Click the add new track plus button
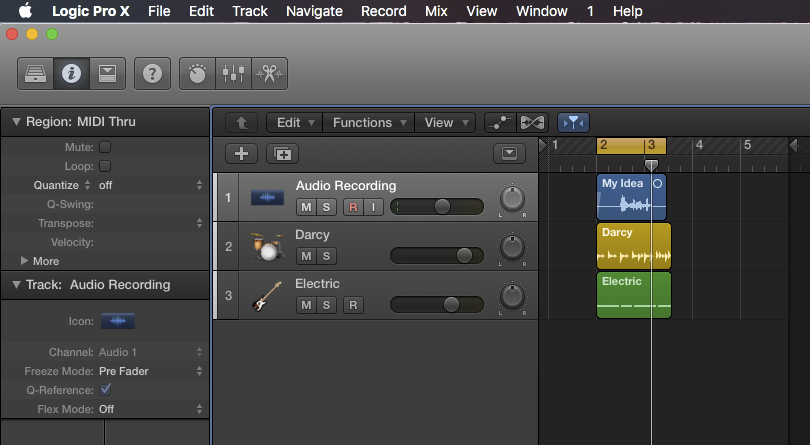Screen dimensions: 810x445 pos(242,153)
